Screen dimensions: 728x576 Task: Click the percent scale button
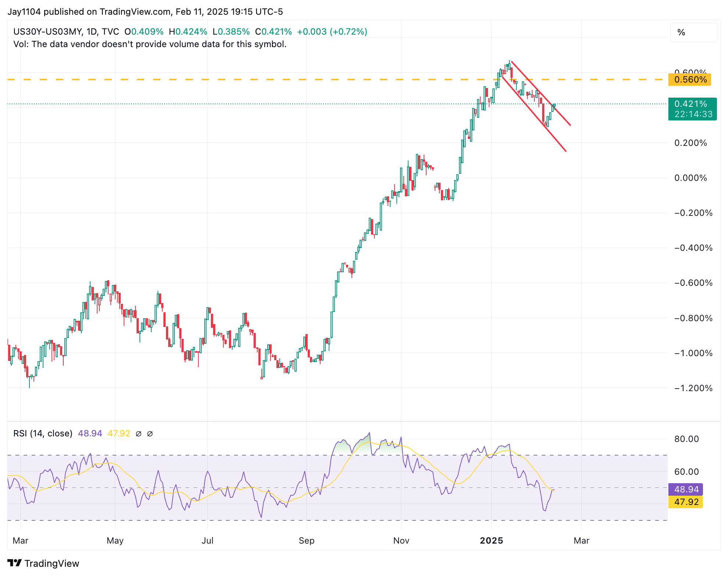(x=693, y=32)
